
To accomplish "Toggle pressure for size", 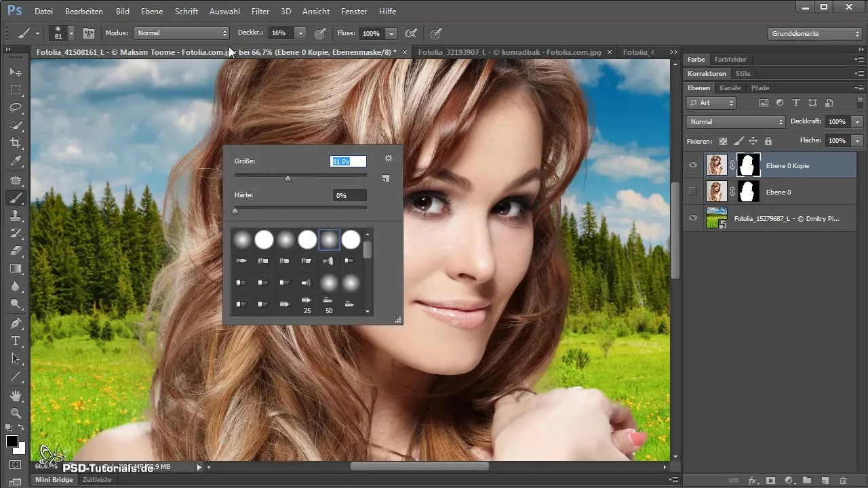I will pos(437,33).
